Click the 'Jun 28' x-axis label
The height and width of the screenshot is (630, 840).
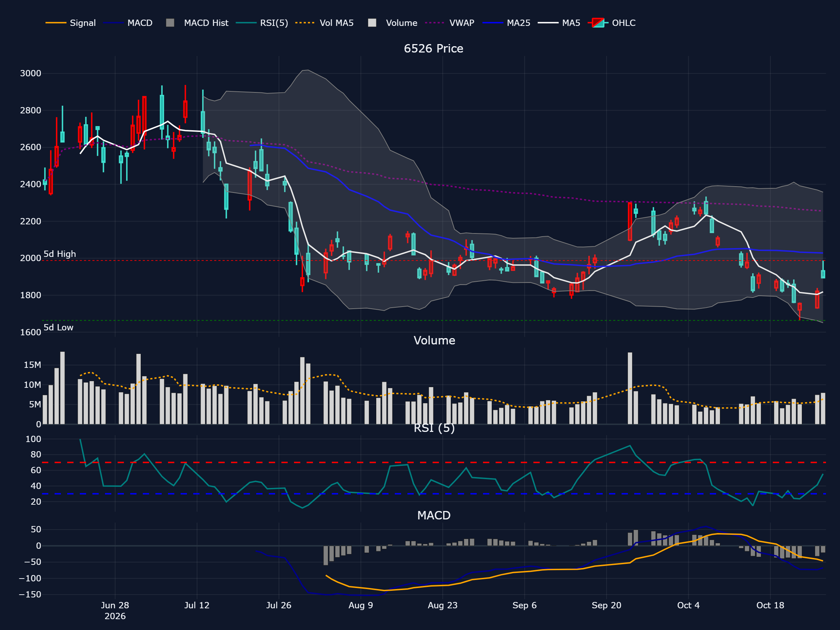(115, 605)
